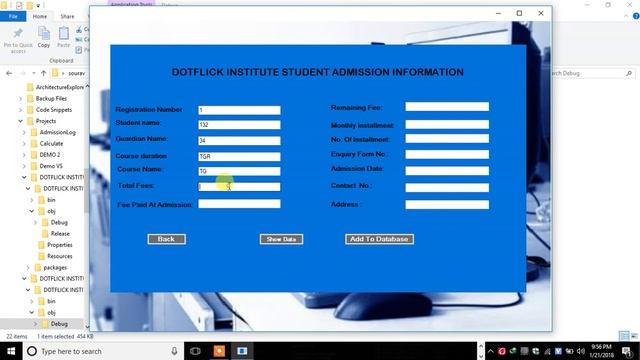
Task: Click battery icon in system tray
Action: tap(569, 351)
